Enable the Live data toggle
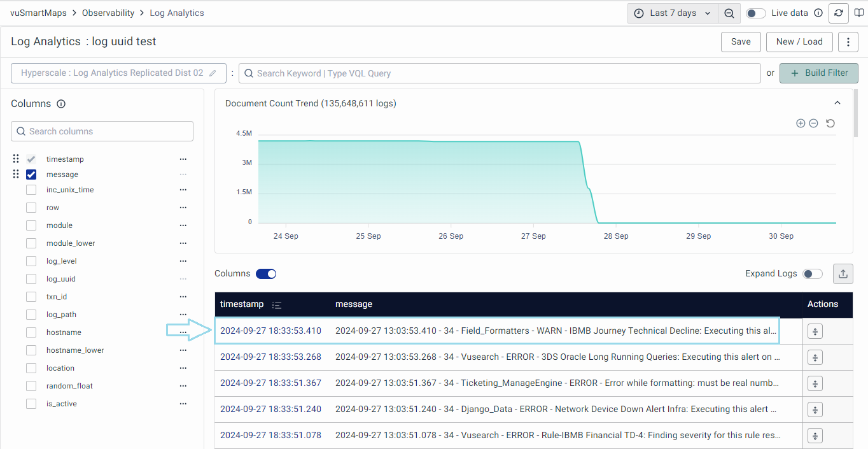Screen dimensions: 868x449 pyautogui.click(x=755, y=13)
